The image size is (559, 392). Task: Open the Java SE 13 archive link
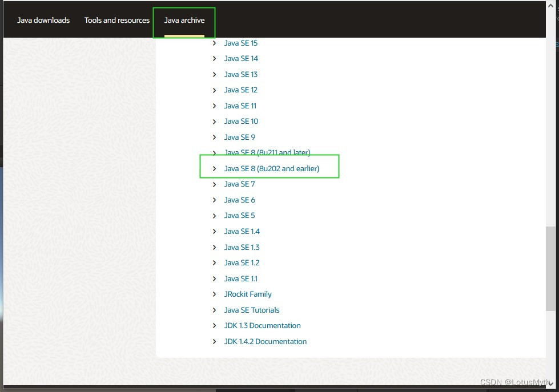coord(240,75)
